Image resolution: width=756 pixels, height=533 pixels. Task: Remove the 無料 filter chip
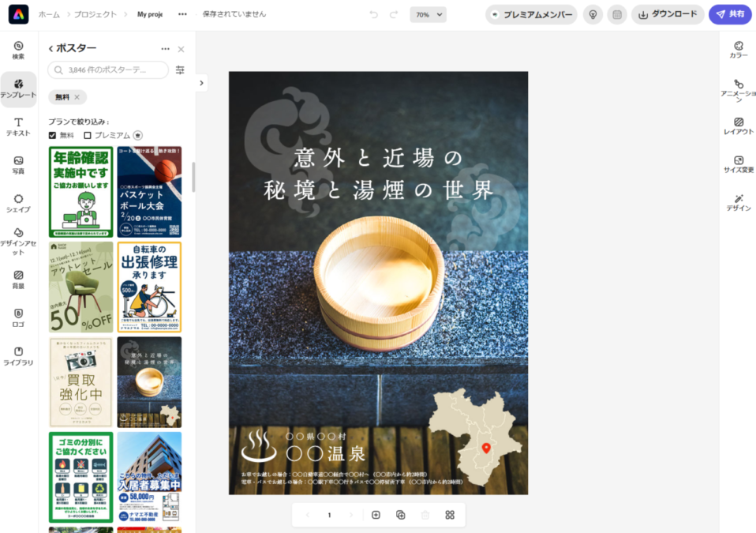pyautogui.click(x=77, y=97)
